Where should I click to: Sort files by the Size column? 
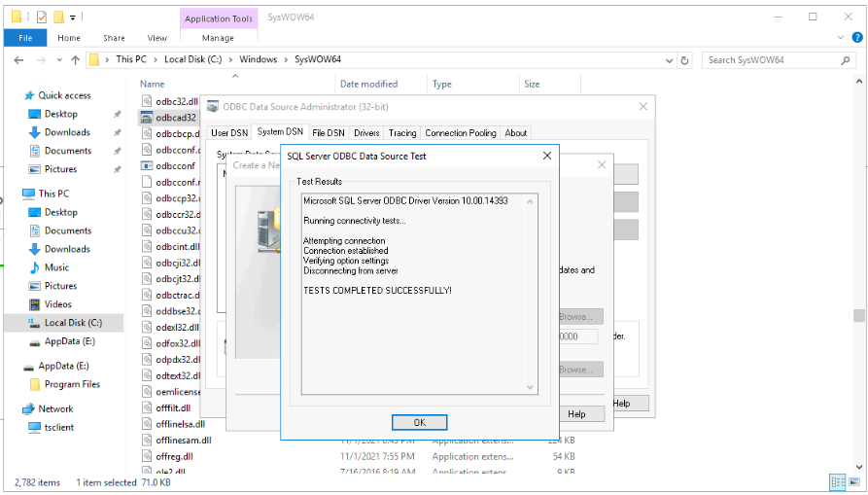[532, 85]
